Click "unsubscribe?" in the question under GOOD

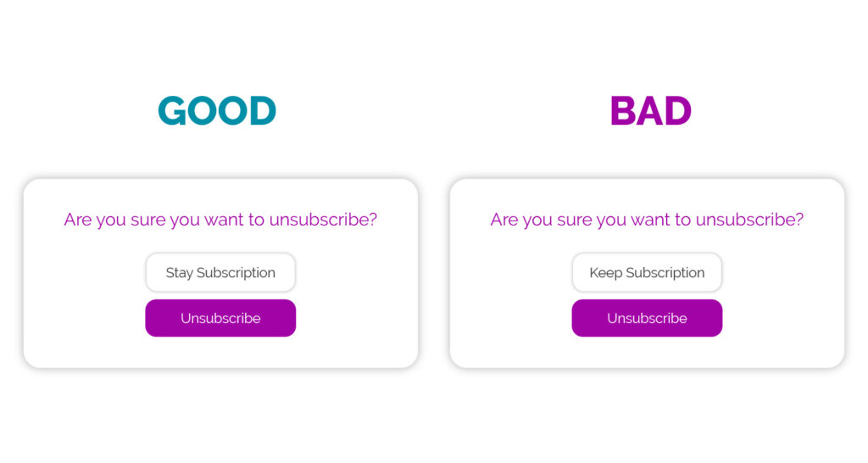pyautogui.click(x=323, y=220)
